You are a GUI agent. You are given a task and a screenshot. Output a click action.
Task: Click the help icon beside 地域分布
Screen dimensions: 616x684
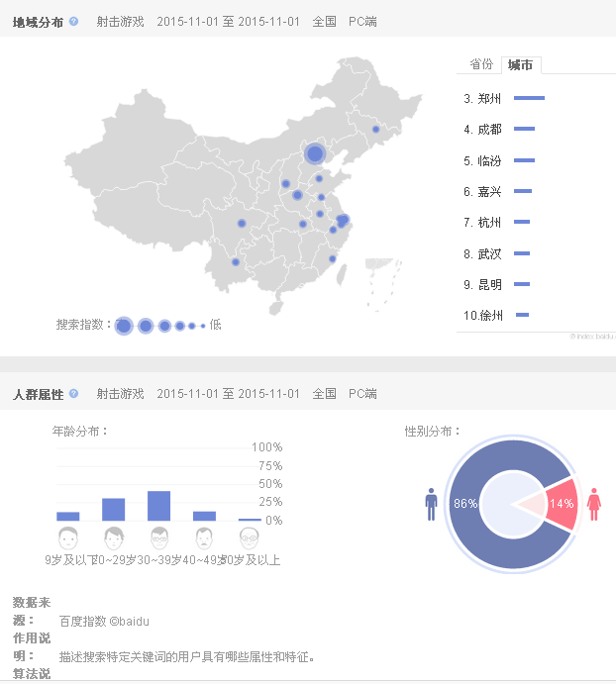click(x=73, y=21)
